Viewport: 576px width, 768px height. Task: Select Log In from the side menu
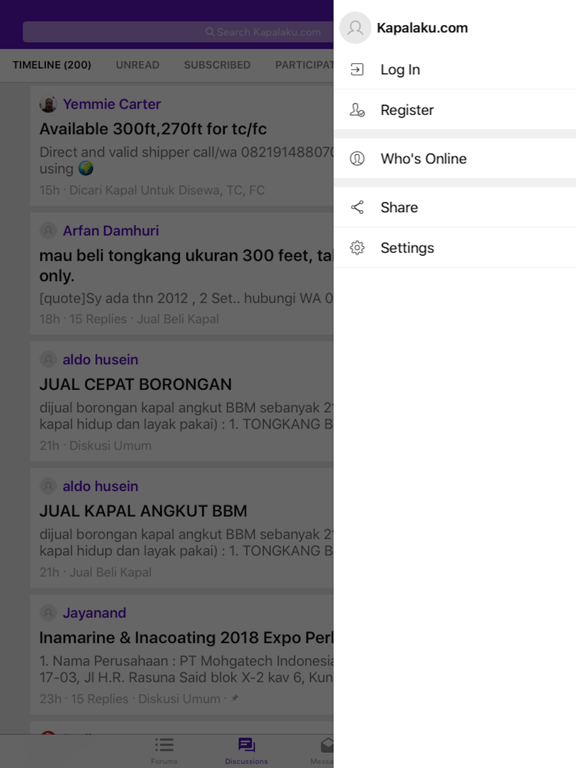tap(455, 70)
